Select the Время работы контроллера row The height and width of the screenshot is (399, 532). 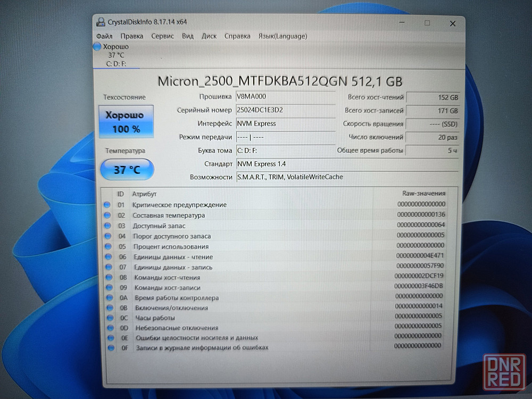tap(275, 297)
